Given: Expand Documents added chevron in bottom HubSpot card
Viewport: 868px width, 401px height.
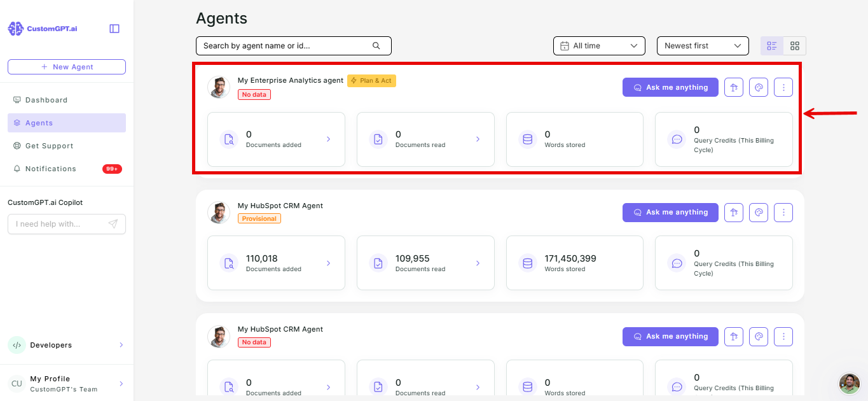Looking at the screenshot, I should click(328, 387).
